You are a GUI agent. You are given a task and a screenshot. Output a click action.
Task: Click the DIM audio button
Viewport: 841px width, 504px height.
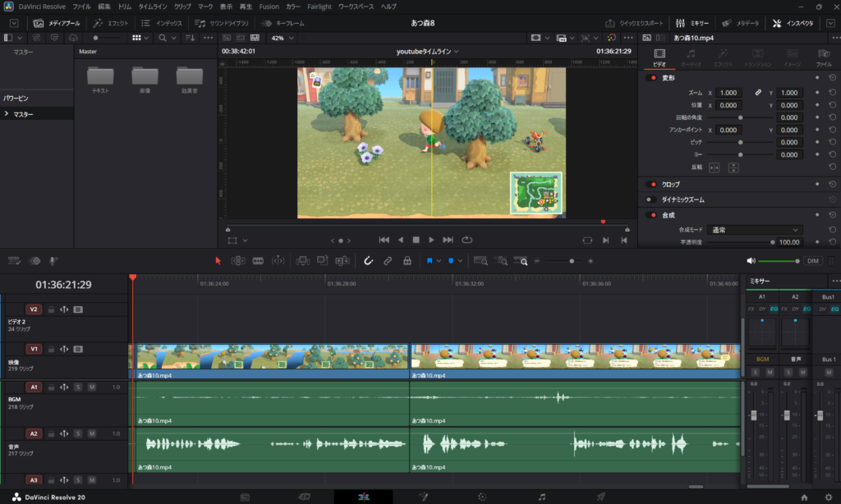click(x=812, y=260)
